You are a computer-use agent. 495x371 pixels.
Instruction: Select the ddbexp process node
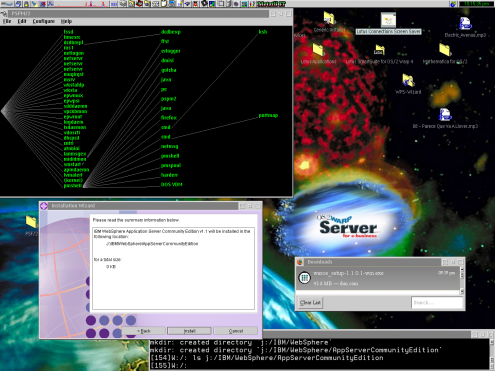[x=171, y=32]
